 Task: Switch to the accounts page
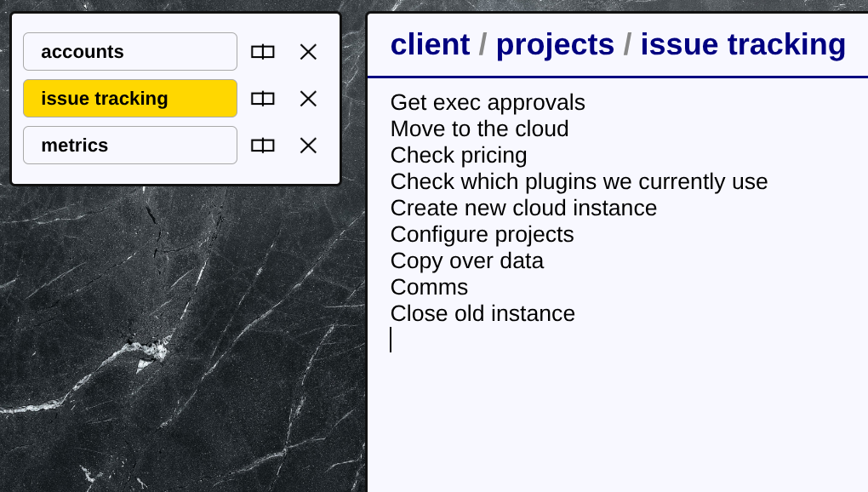point(130,51)
